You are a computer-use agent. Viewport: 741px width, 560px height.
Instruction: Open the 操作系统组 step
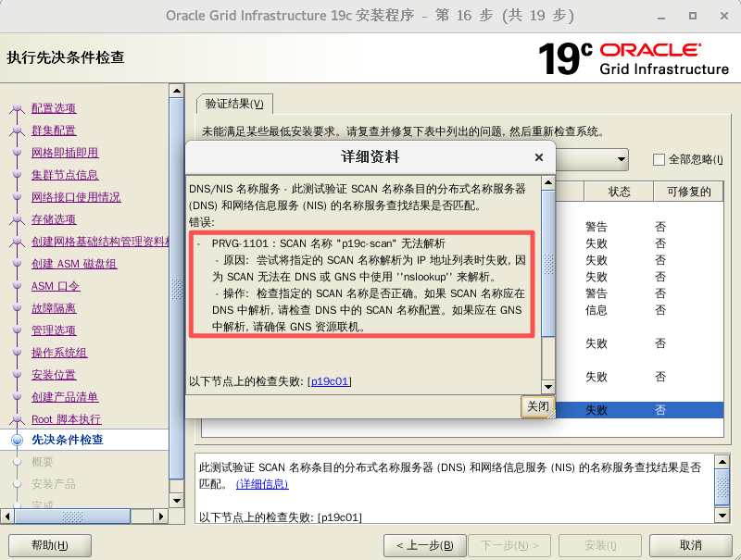click(x=59, y=353)
